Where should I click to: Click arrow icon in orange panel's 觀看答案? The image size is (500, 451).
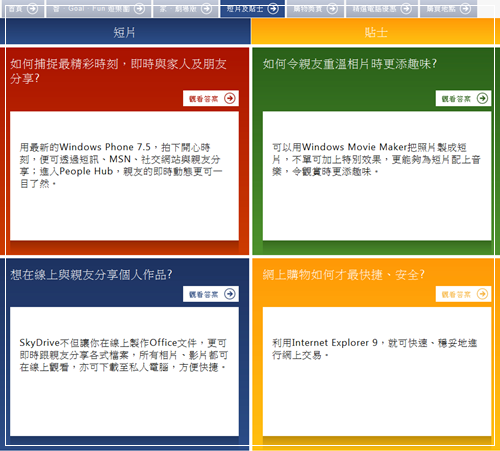pos(482,294)
